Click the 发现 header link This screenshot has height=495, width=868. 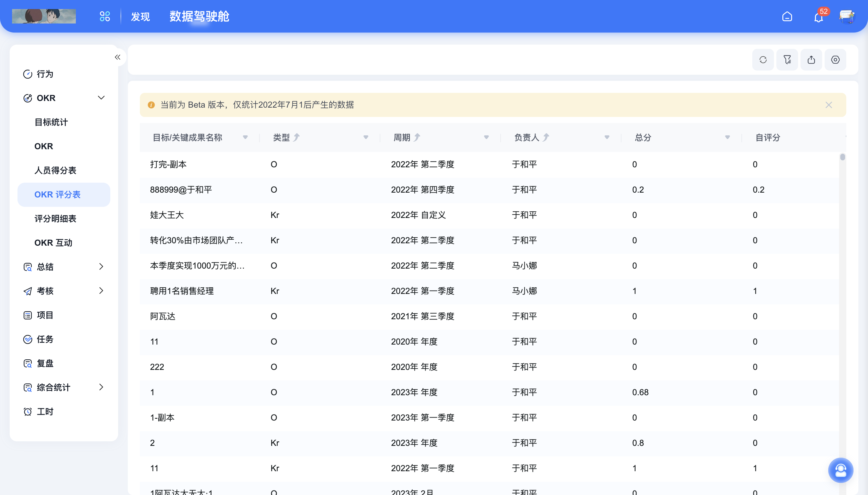(x=140, y=16)
